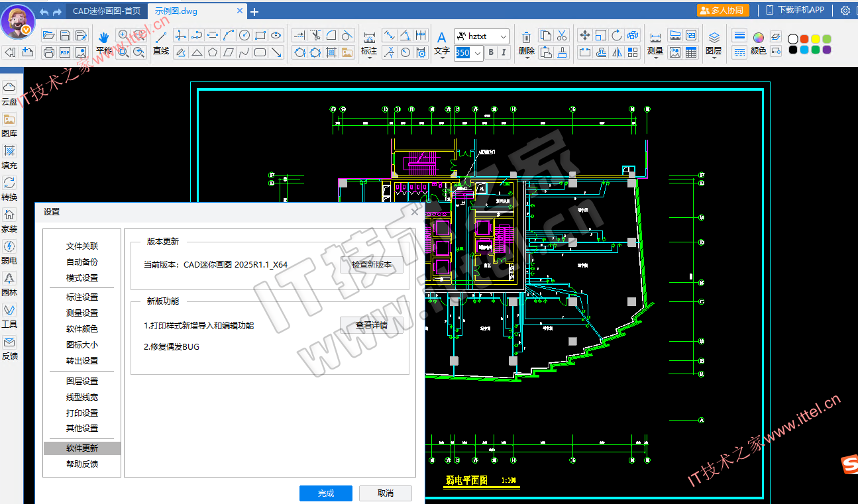The height and width of the screenshot is (504, 858).
Task: Click the Export to PDF icon
Action: pos(65,53)
